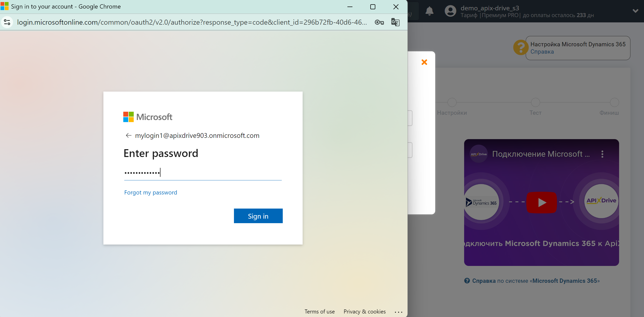Click Forgot my password link
Image resolution: width=644 pixels, height=317 pixels.
click(150, 192)
